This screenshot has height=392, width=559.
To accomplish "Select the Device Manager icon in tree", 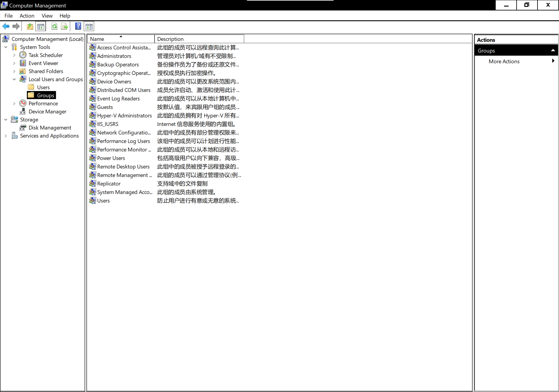I will pyautogui.click(x=23, y=111).
